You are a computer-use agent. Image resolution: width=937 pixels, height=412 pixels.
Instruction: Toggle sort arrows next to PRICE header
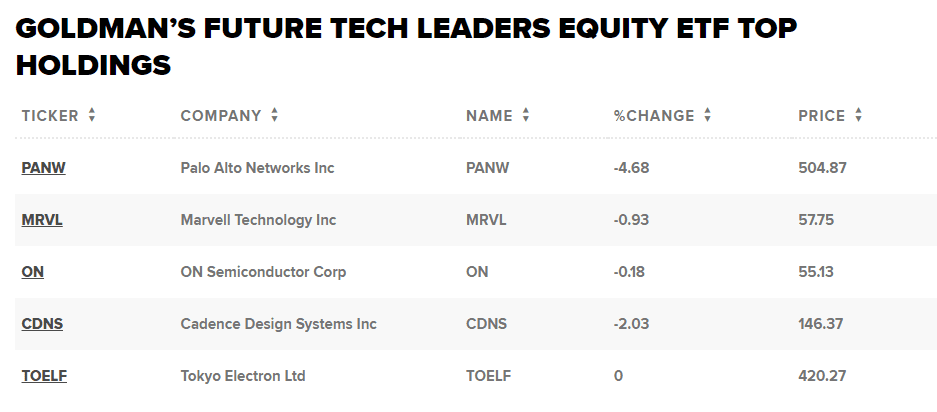[858, 116]
